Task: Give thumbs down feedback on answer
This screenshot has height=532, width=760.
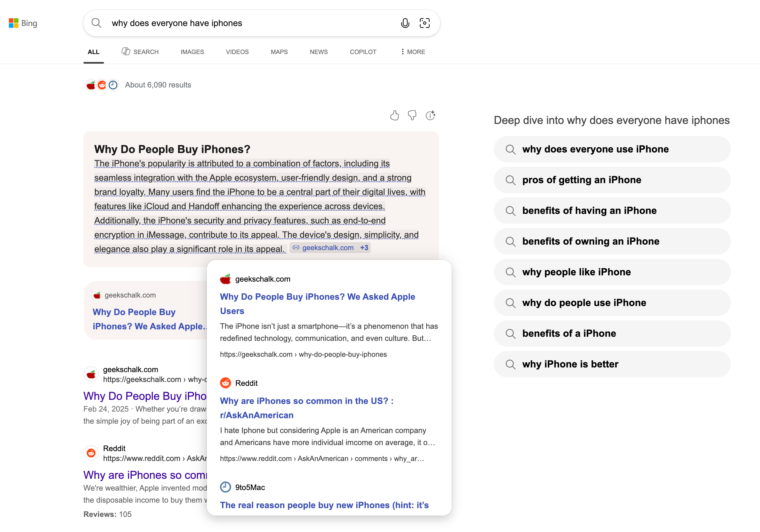Action: click(412, 115)
